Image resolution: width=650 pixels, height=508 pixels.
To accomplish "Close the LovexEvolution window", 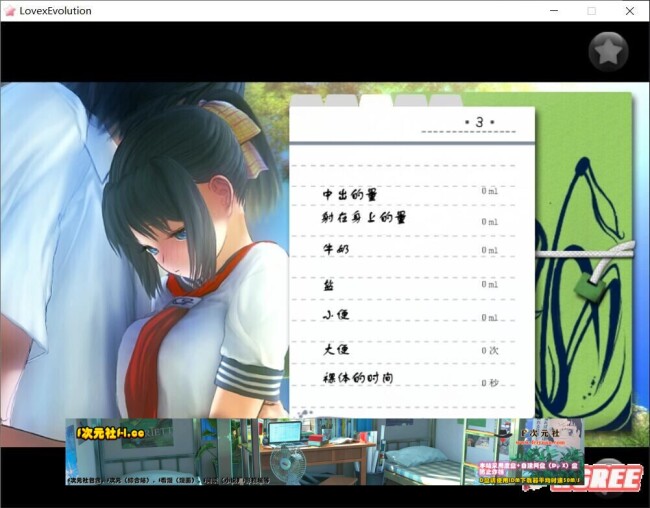I will [627, 11].
